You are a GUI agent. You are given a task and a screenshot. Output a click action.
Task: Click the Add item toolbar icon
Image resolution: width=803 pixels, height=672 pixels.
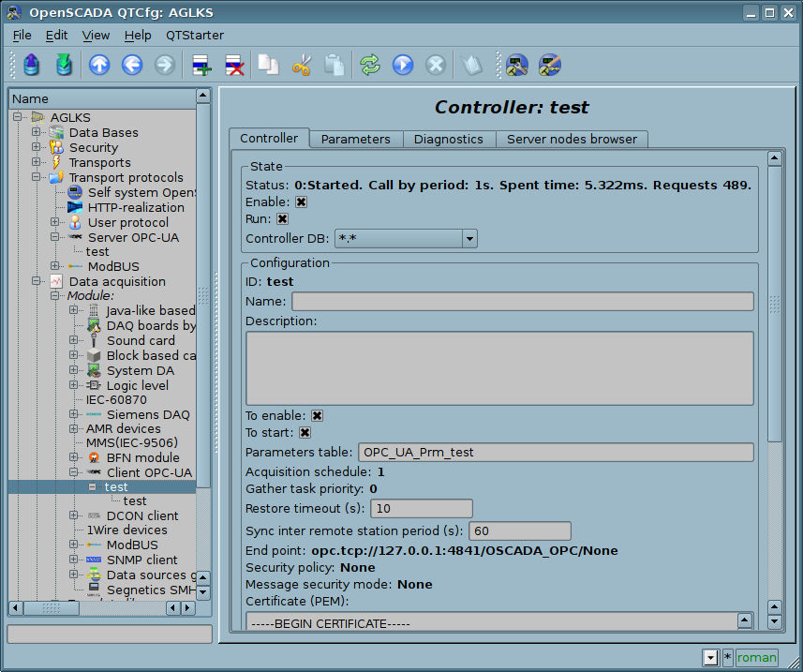pos(201,65)
